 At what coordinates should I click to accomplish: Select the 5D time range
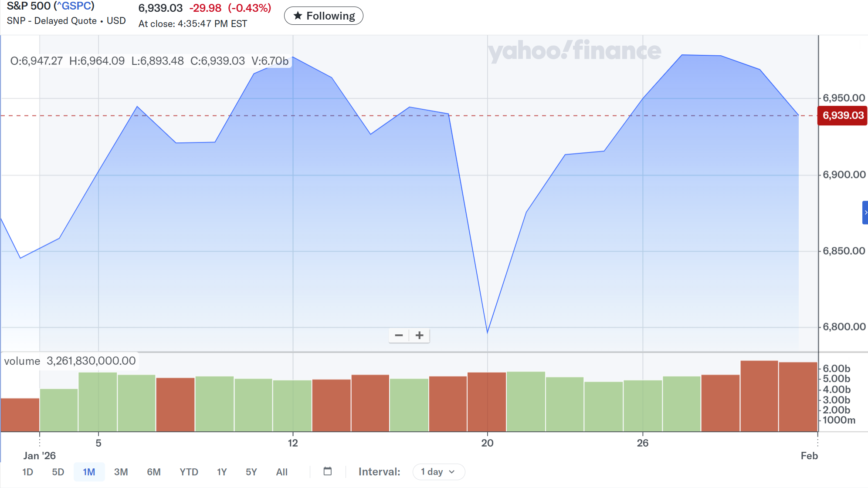point(58,472)
